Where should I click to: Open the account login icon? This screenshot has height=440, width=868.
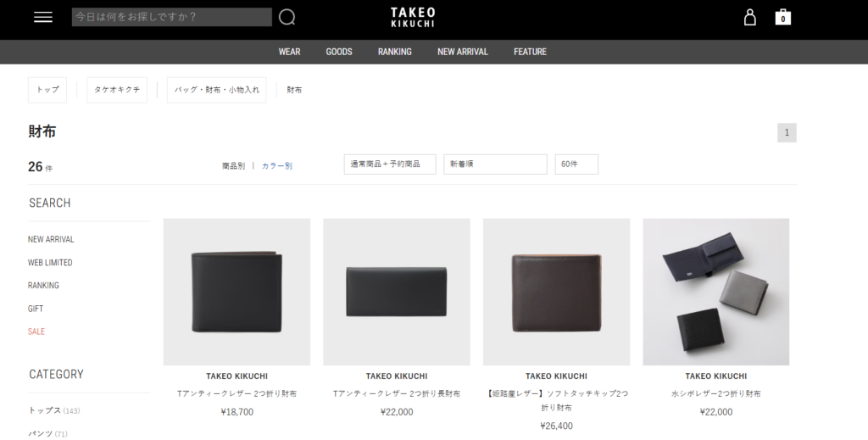(x=749, y=18)
